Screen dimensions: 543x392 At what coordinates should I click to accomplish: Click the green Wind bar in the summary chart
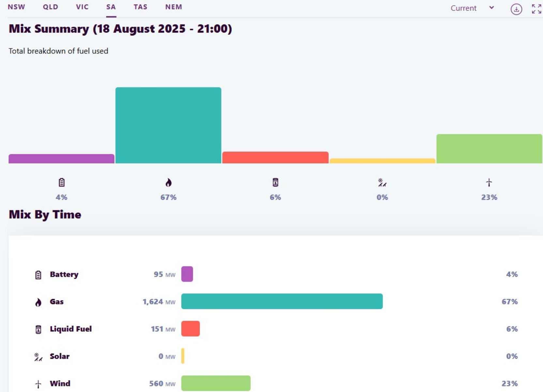(x=489, y=149)
